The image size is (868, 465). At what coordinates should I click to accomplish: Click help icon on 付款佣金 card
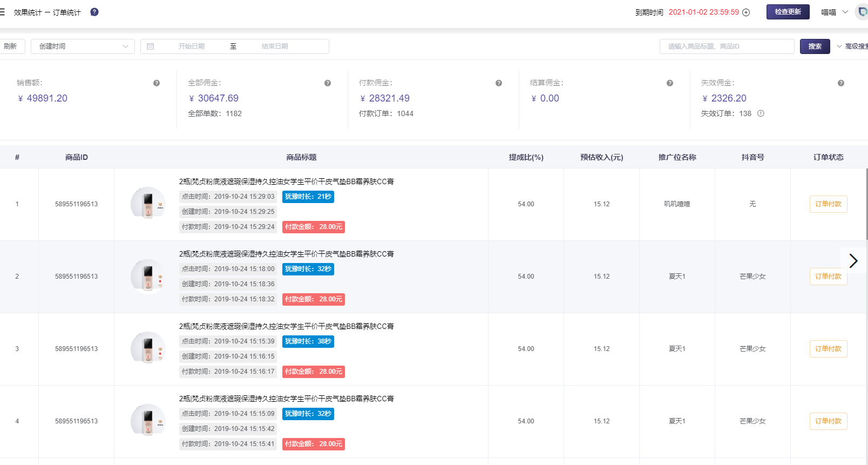click(499, 83)
